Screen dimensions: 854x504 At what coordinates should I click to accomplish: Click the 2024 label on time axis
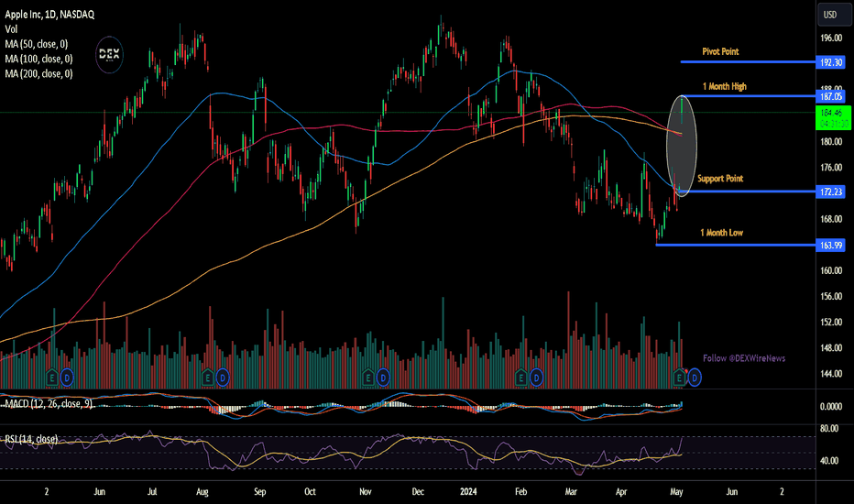[468, 491]
